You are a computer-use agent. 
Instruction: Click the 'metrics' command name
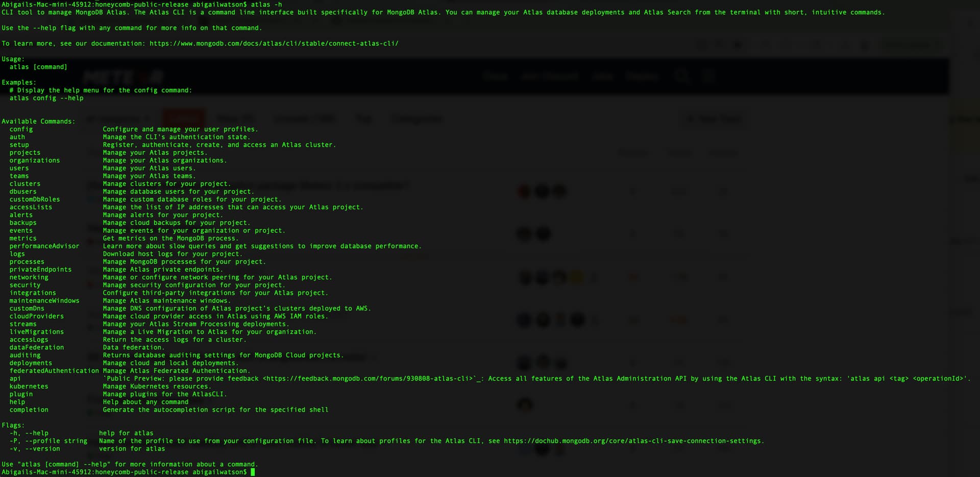tap(23, 238)
